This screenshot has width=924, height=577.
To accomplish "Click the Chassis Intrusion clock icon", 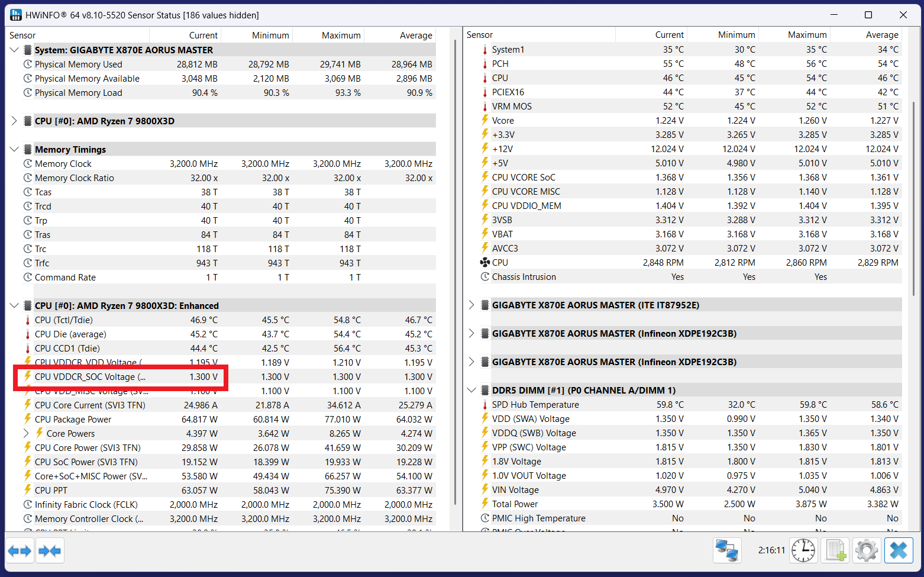I will pos(485,277).
